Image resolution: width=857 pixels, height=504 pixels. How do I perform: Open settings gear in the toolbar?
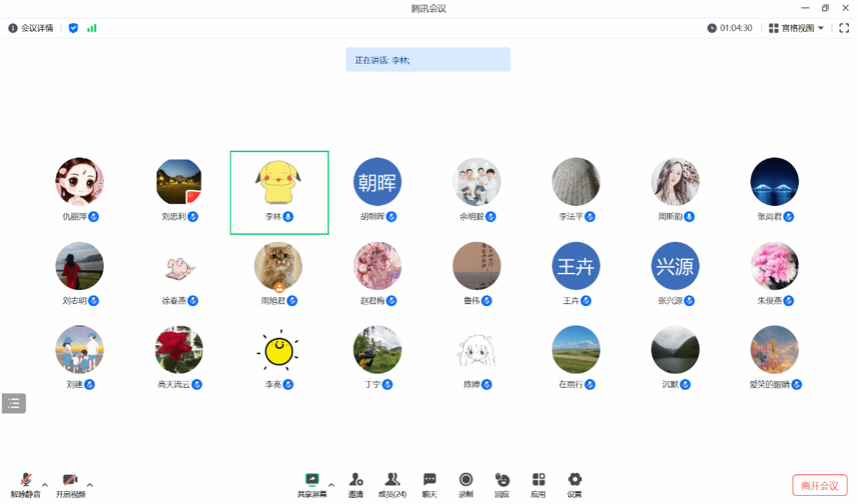[x=574, y=480]
